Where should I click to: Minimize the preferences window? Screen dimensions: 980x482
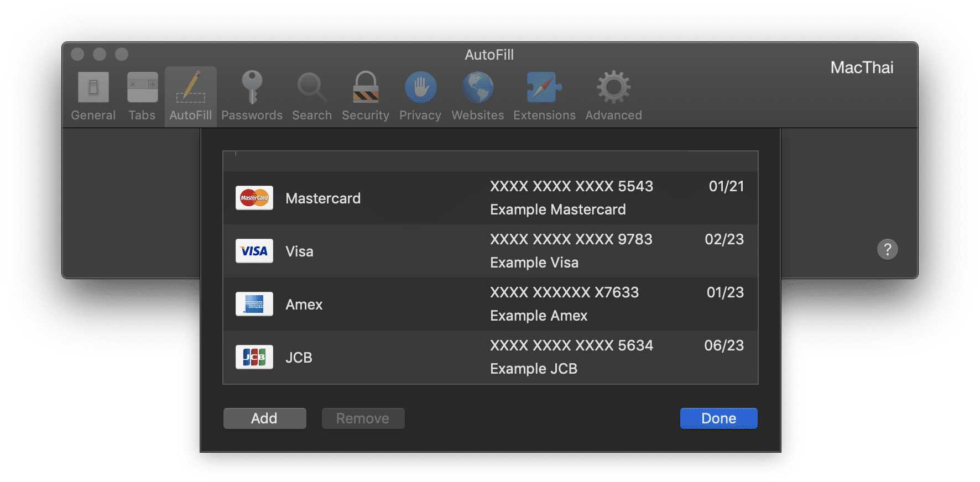click(x=100, y=54)
